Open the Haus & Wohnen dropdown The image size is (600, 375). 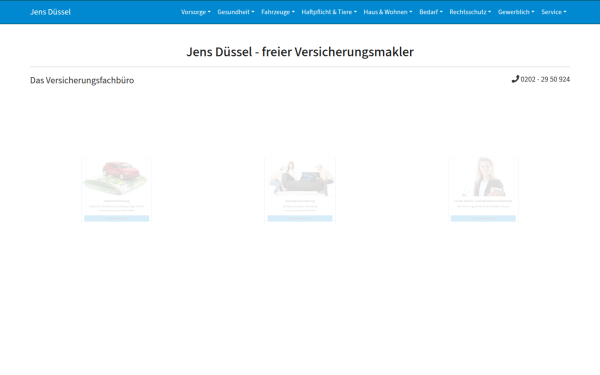(388, 12)
